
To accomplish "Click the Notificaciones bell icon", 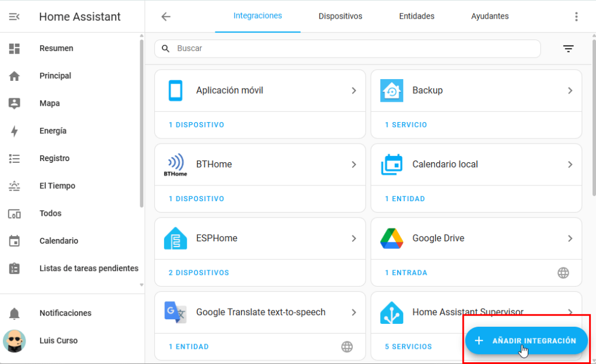I will tap(15, 313).
